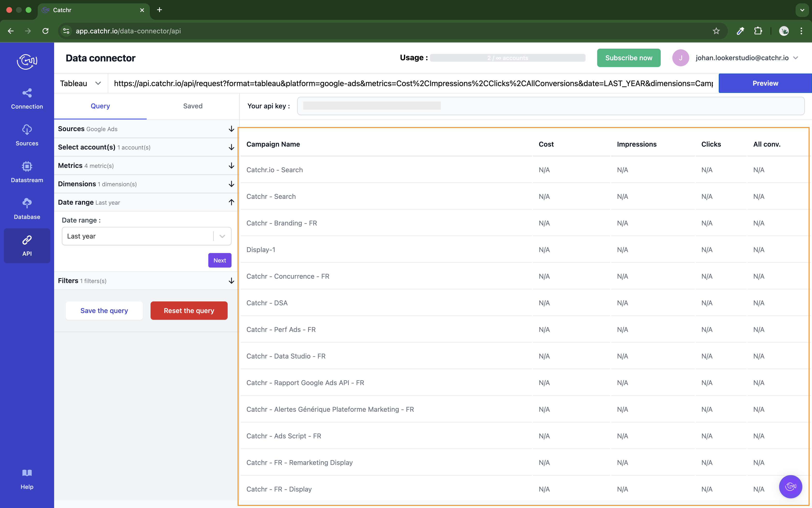This screenshot has height=508, width=812.
Task: Open the chat widget bubble
Action: tap(790, 486)
